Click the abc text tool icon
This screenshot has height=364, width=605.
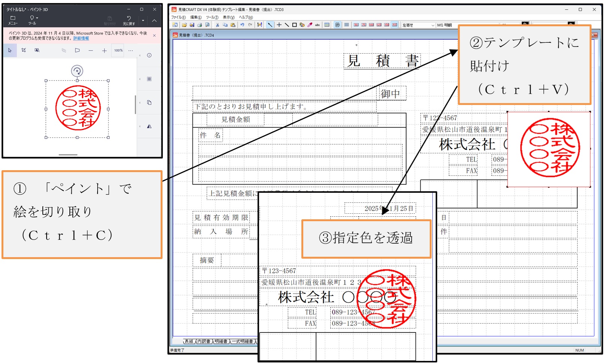(318, 25)
